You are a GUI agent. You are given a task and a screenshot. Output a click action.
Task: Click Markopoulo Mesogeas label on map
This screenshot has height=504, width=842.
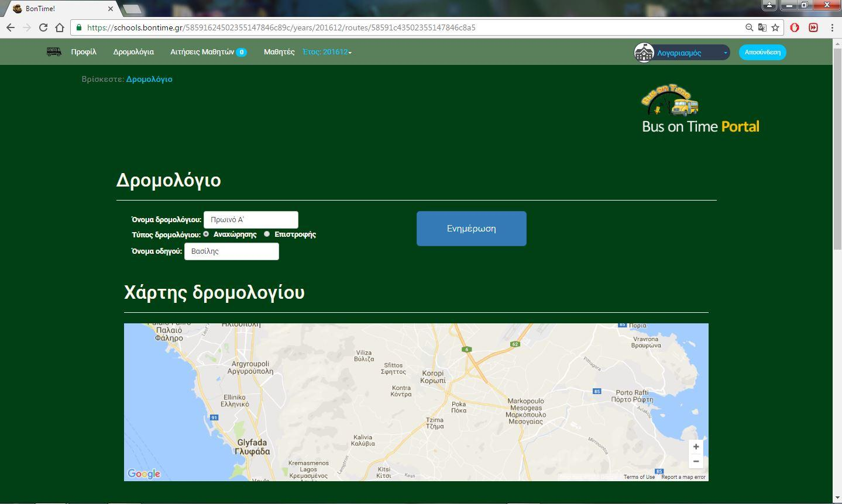coord(526,412)
